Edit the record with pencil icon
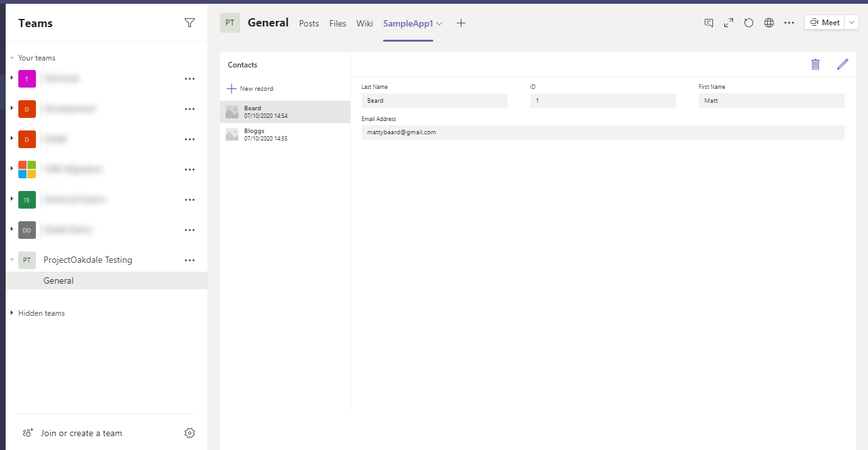Viewport: 868px width, 450px height. (x=842, y=64)
